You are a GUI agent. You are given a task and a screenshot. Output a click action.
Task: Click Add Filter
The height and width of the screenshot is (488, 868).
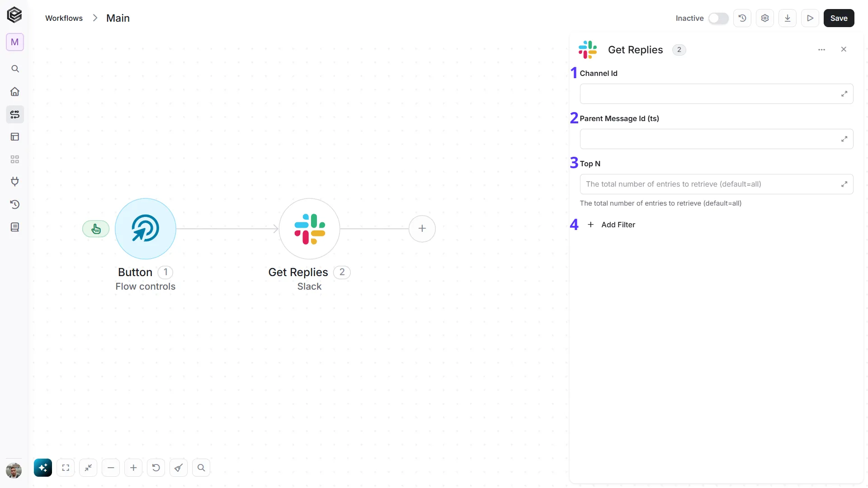pyautogui.click(x=611, y=225)
